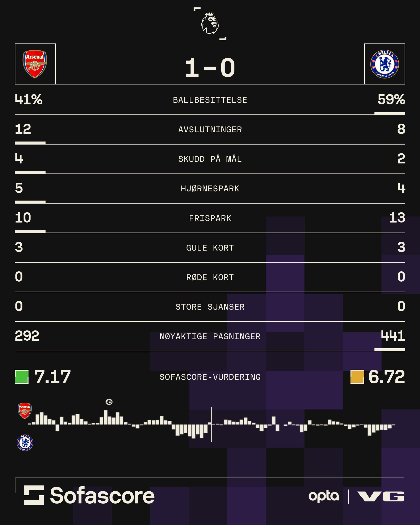Viewport: 420px width, 525px height.
Task: Select the Ballbesittelse stat label
Action: (x=210, y=100)
